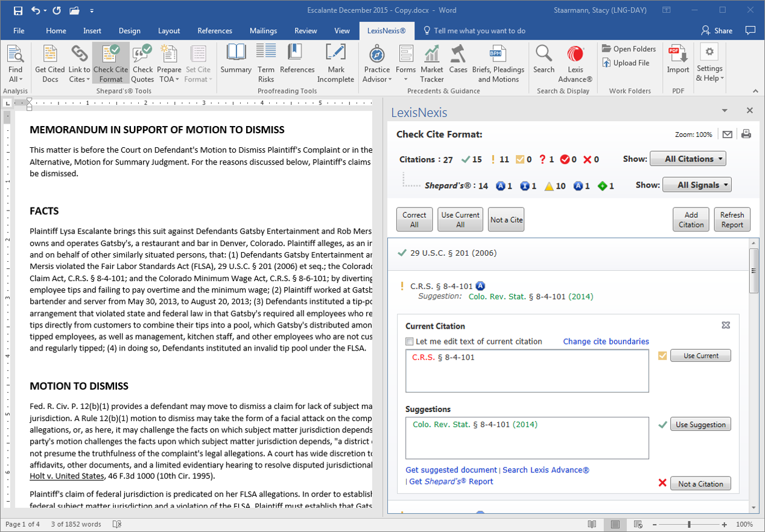The image size is (765, 532).
Task: Click the Correct All button
Action: tap(414, 220)
